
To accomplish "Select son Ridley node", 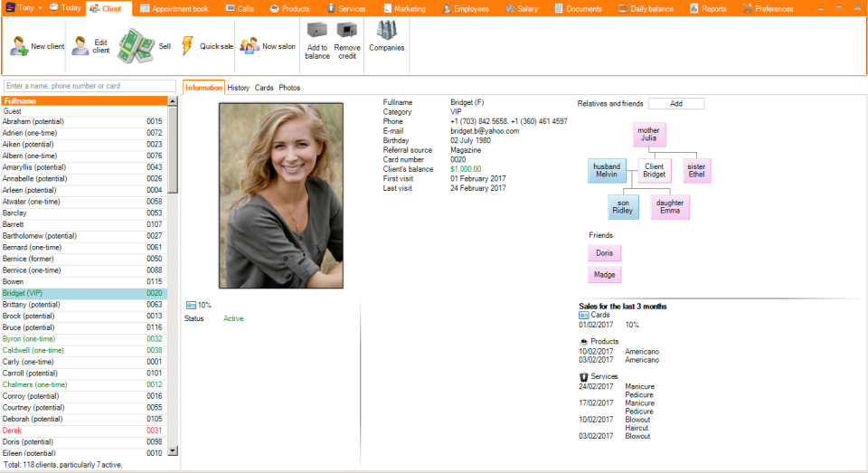I will click(623, 206).
